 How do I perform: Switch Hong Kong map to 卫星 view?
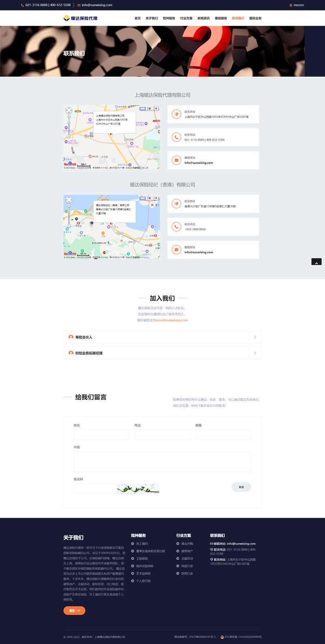(149, 198)
